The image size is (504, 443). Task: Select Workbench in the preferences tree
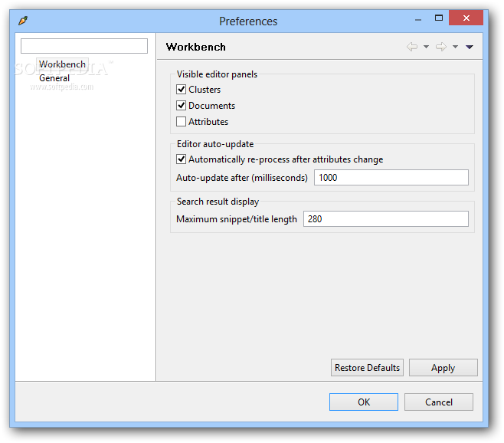coord(62,64)
